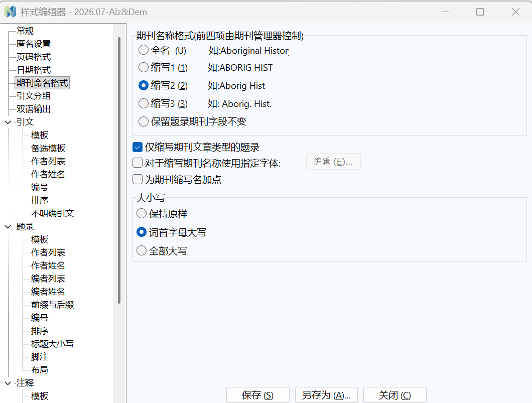532x403 pixels.
Task: Collapse the 题录 tree node
Action: click(x=8, y=227)
